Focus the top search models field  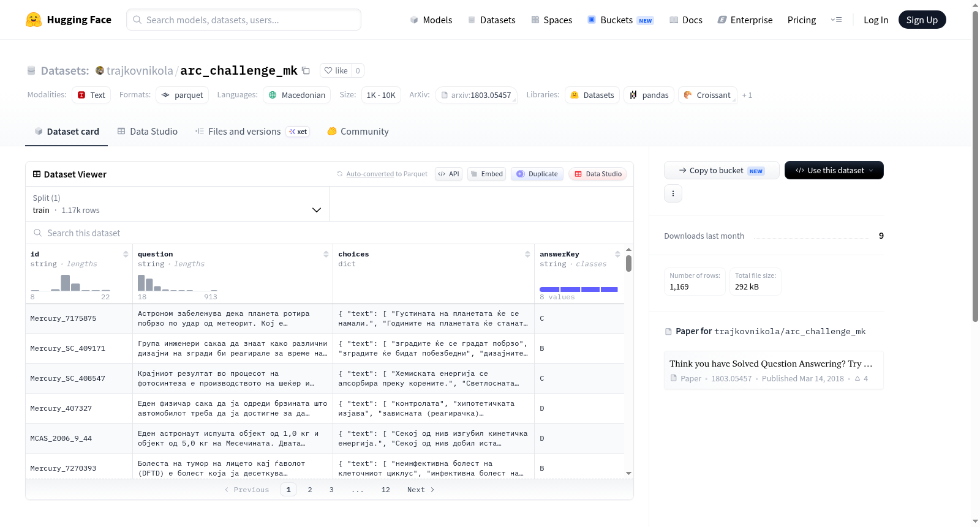[244, 20]
